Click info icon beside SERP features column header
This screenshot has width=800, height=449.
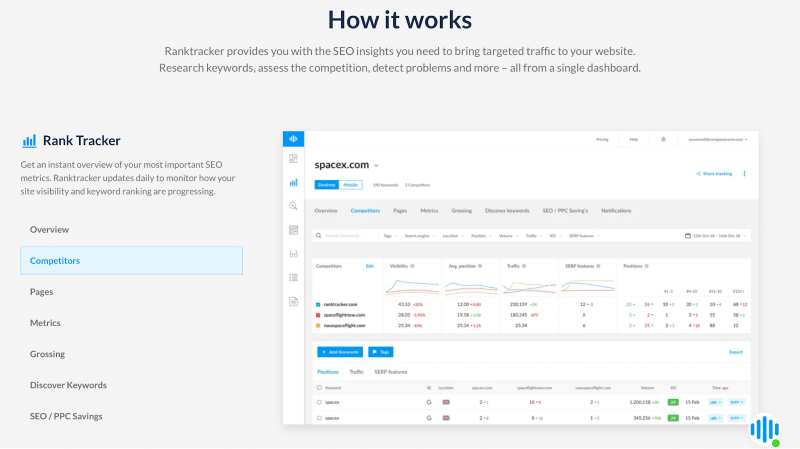point(598,266)
